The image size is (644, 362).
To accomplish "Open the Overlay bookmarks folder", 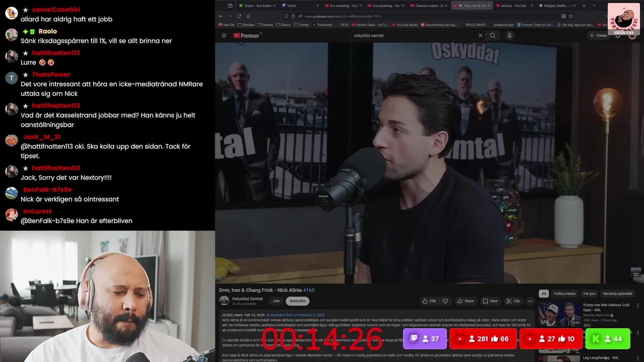I will click(x=301, y=25).
